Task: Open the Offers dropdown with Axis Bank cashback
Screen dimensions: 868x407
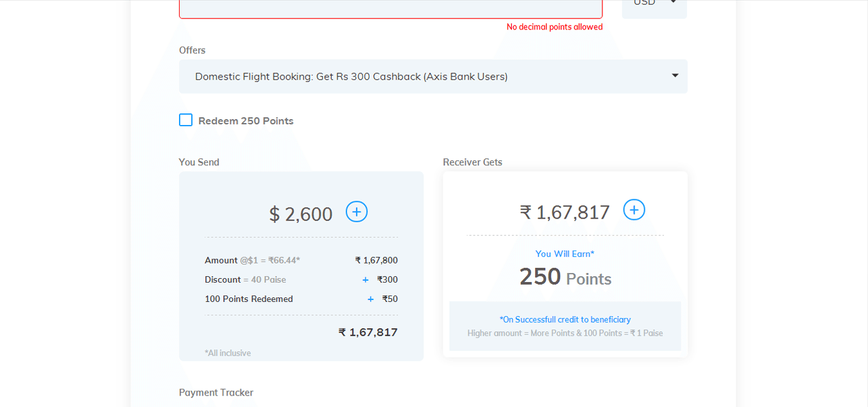Action: click(x=433, y=76)
